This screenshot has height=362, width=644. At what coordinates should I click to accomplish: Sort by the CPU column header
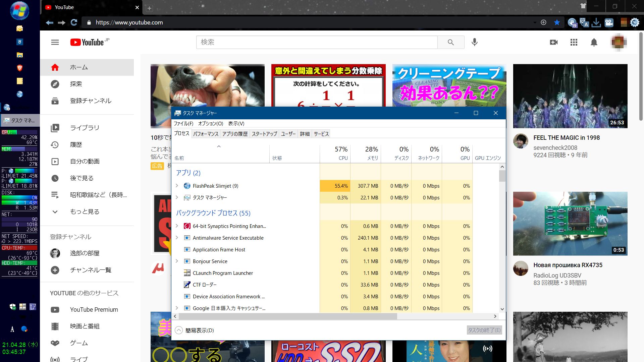pyautogui.click(x=335, y=154)
